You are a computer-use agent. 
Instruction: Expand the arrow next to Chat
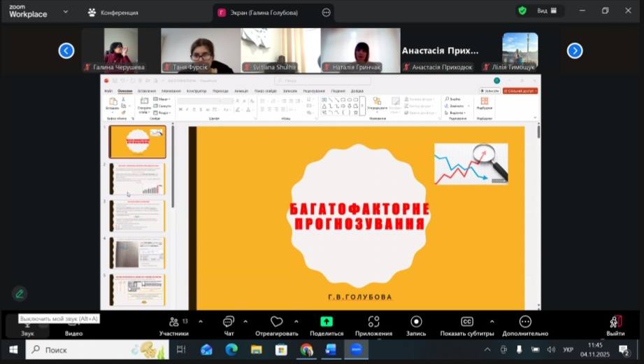(245, 321)
